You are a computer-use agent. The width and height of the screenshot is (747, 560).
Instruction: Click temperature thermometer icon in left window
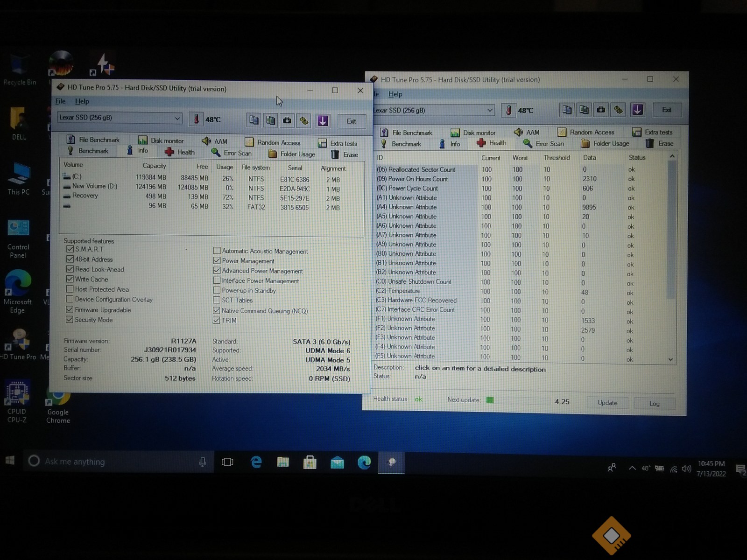click(x=196, y=119)
